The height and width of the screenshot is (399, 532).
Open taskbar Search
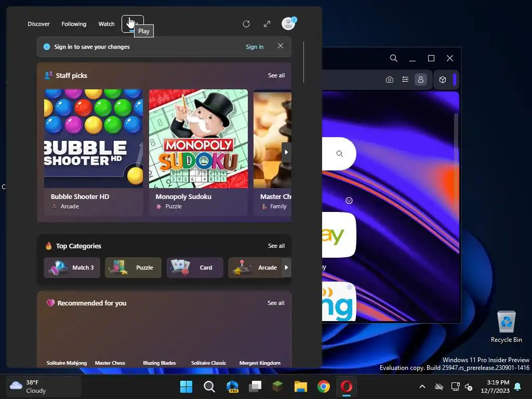(x=209, y=387)
